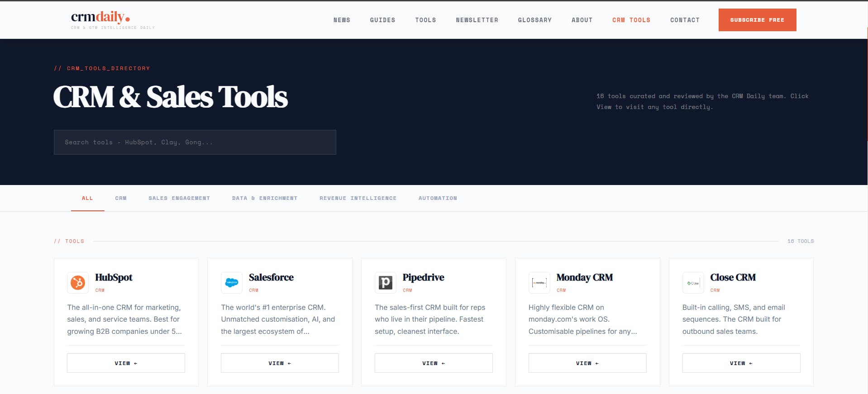Switch to the CRM filter tab
The width and height of the screenshot is (868, 394).
tap(121, 198)
